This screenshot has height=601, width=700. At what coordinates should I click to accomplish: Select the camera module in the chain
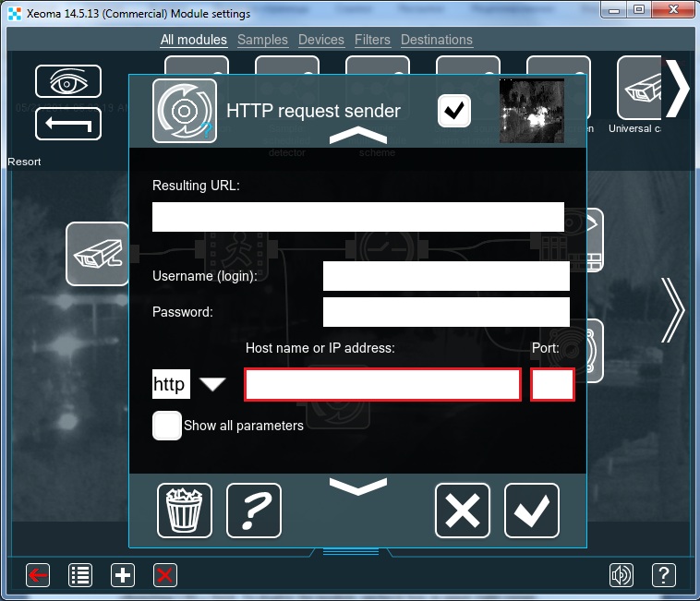tap(97, 254)
